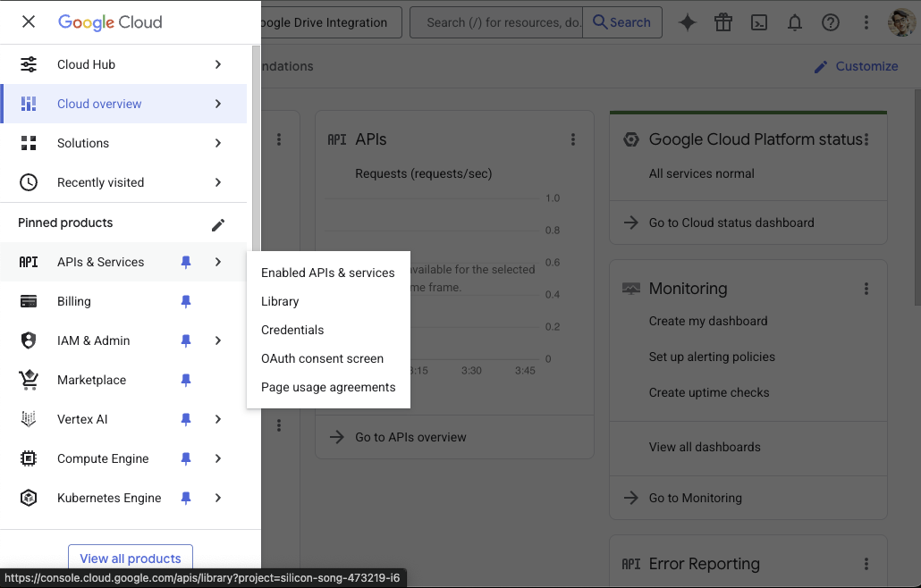Expand the Vertex AI chevron
Screen dimensions: 921x588
click(218, 419)
